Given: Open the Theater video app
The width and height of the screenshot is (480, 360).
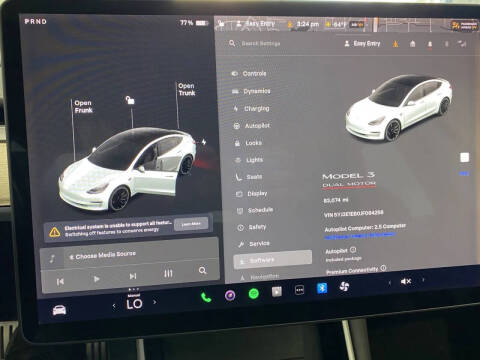Looking at the screenshot, I should pyautogui.click(x=277, y=292).
